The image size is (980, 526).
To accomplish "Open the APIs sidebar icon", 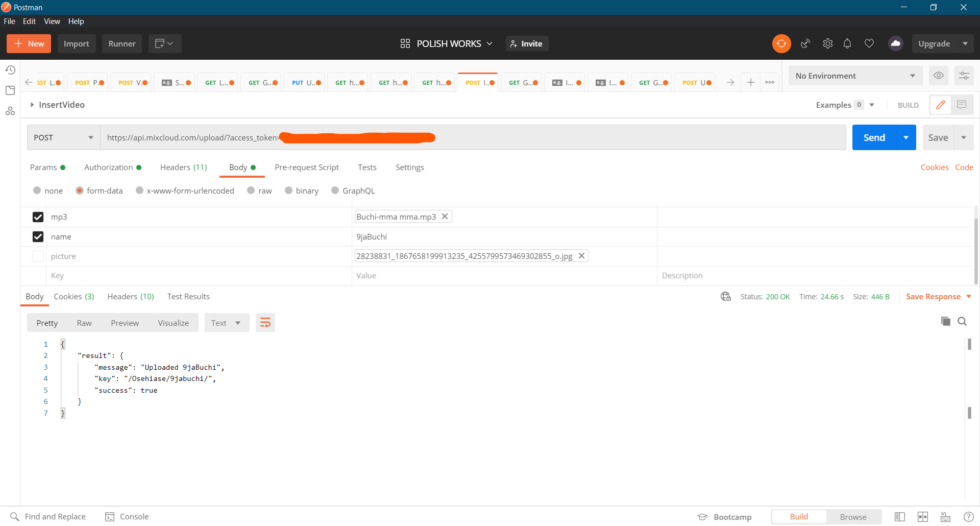I will tap(10, 111).
